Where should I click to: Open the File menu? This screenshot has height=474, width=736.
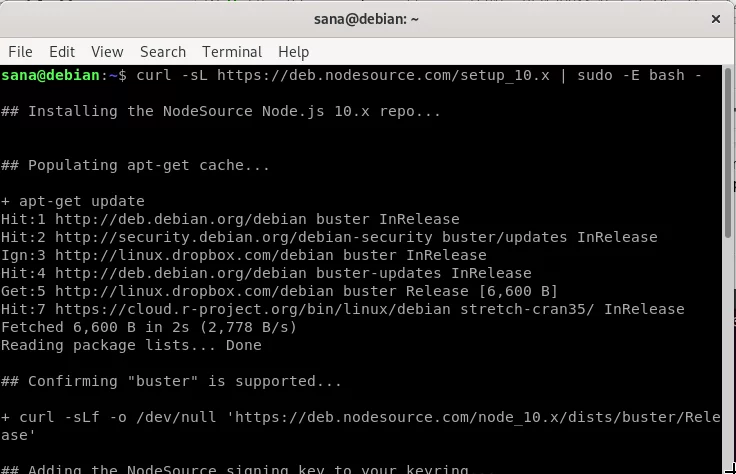[x=20, y=52]
